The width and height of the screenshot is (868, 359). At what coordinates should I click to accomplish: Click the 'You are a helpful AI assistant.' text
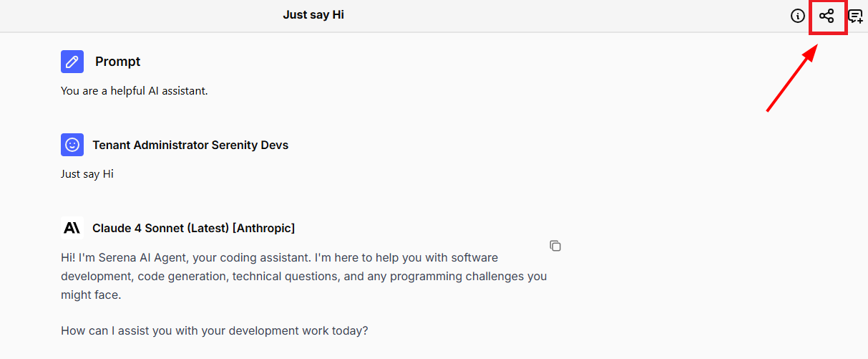pyautogui.click(x=135, y=91)
